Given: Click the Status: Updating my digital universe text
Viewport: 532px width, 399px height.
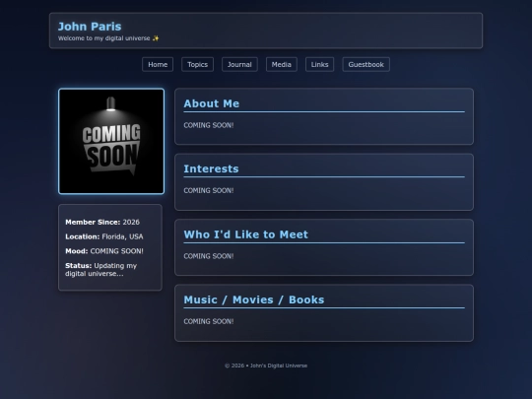Looking at the screenshot, I should click(100, 269).
